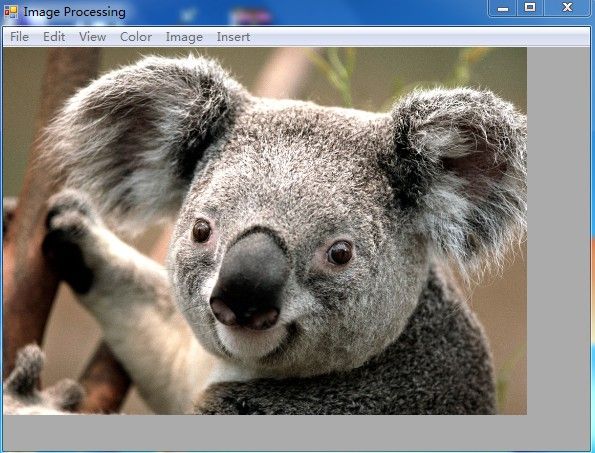Open the Insert menu
595x453 pixels.
(233, 37)
